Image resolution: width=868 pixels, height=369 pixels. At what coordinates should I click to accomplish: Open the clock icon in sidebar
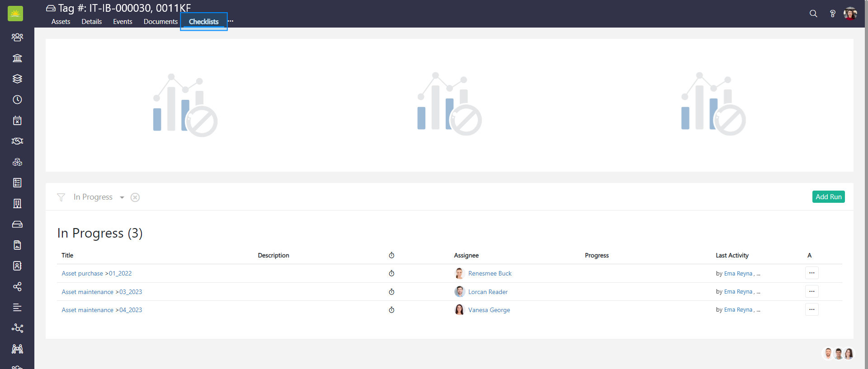pos(17,100)
